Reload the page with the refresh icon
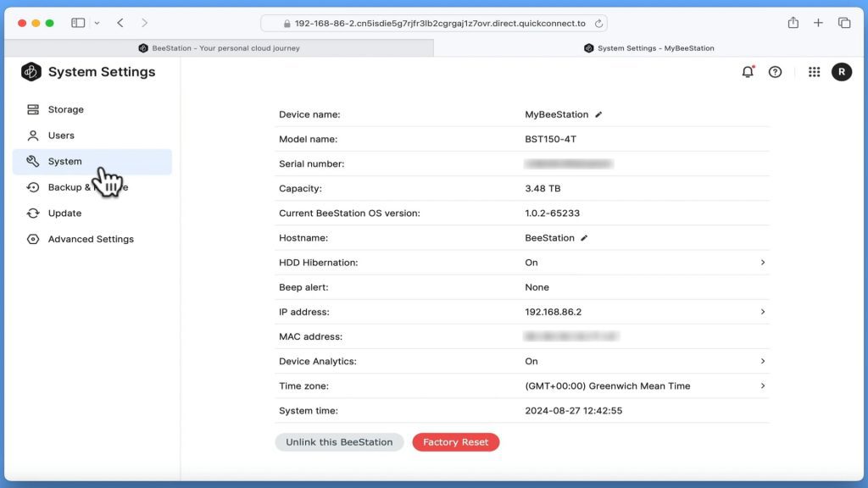This screenshot has width=868, height=488. coord(598,23)
